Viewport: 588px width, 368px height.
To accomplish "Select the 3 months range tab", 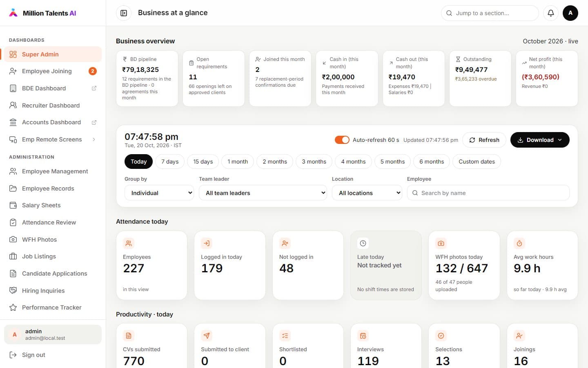I will tap(314, 162).
